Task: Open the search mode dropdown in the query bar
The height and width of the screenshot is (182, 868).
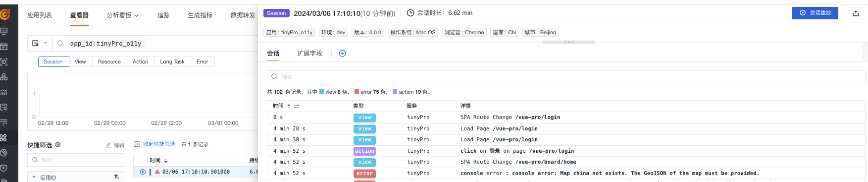Action: coord(40,43)
